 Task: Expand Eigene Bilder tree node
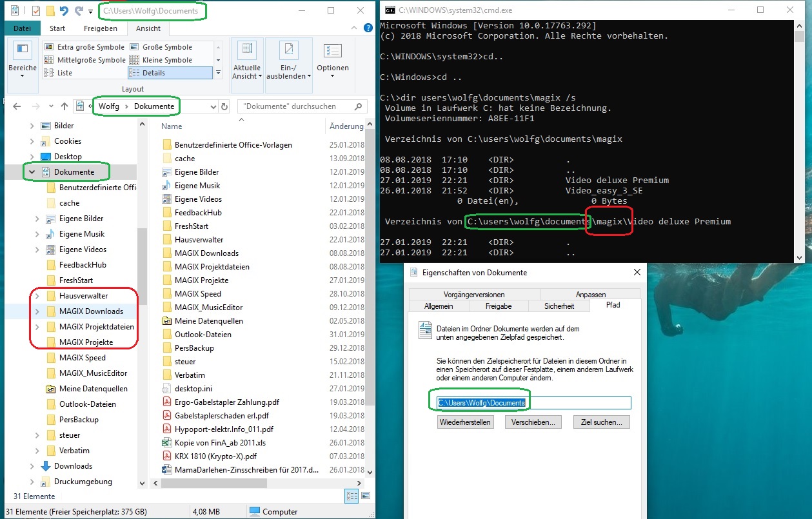[37, 219]
